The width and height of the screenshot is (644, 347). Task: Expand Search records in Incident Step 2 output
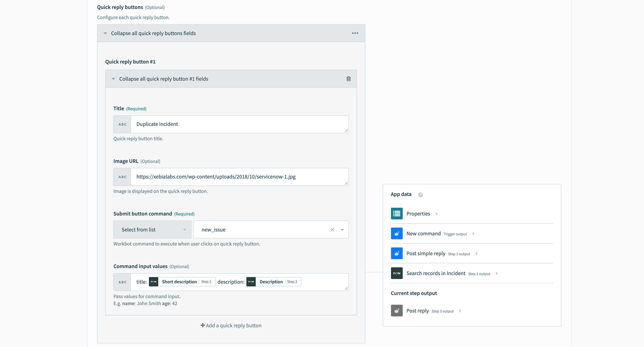click(x=496, y=274)
